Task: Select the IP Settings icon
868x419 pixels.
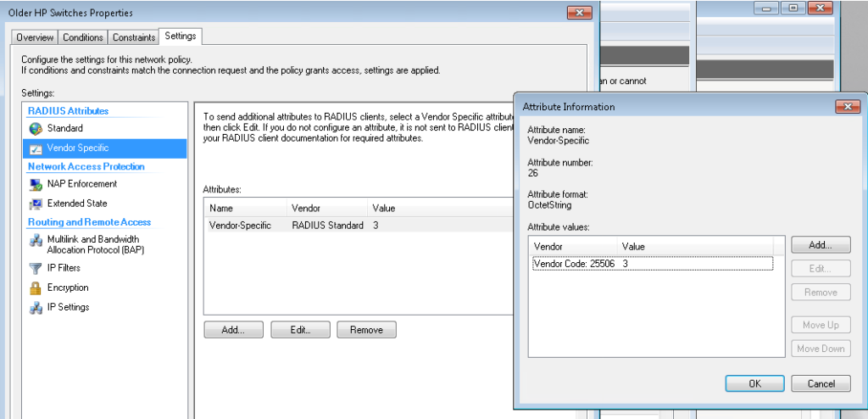Action: (x=35, y=308)
